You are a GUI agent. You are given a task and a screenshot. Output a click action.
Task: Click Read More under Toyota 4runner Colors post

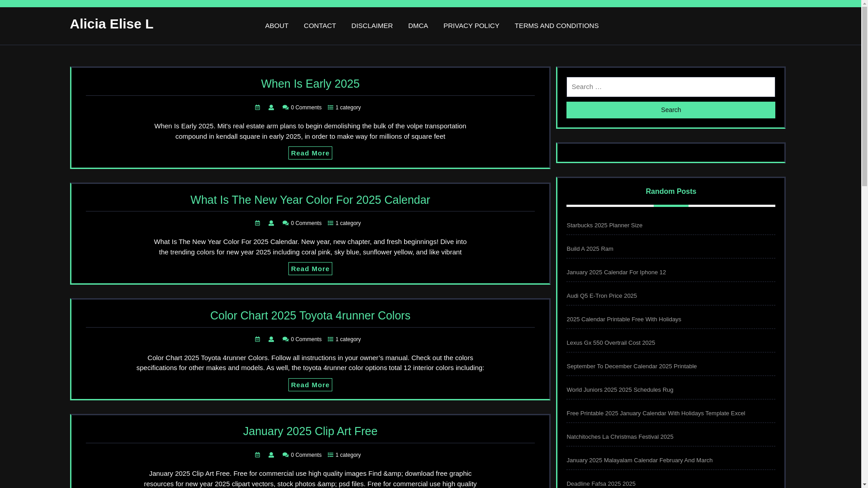tap(310, 385)
